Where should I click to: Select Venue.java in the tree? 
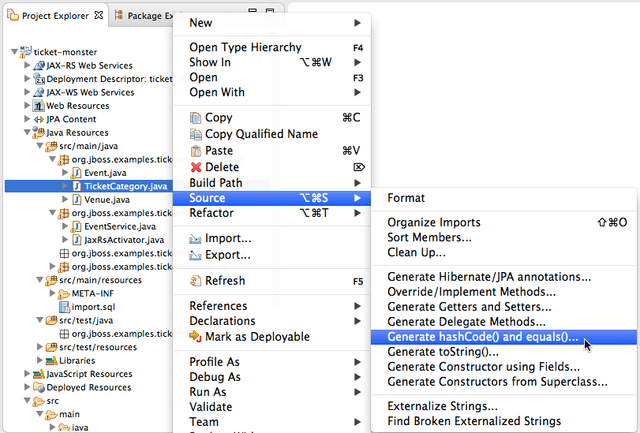[107, 199]
